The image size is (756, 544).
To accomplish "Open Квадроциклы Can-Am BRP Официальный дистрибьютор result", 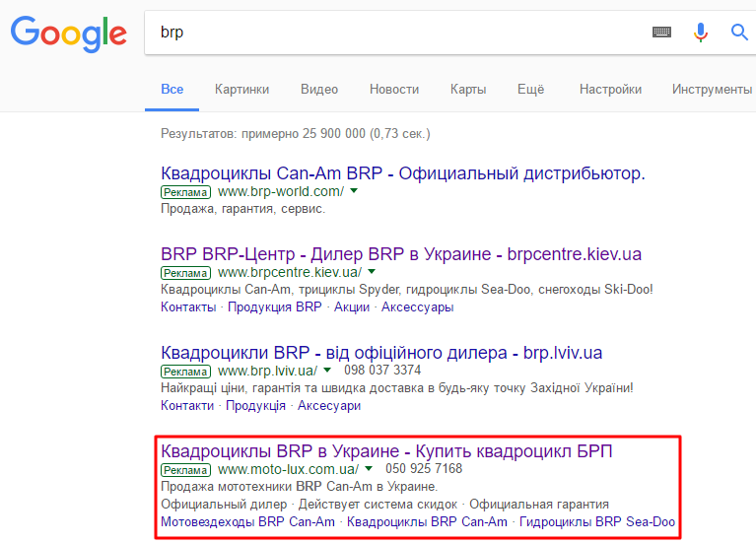I will coord(402,173).
